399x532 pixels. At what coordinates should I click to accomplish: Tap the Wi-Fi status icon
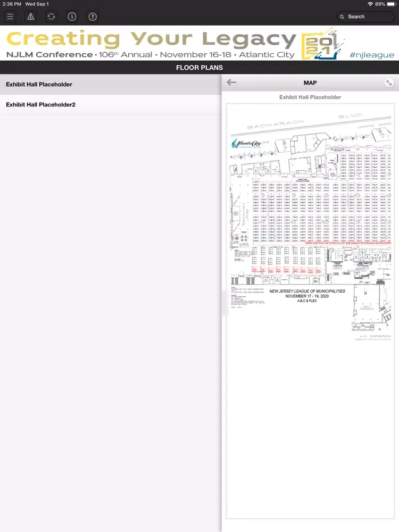pos(370,4)
